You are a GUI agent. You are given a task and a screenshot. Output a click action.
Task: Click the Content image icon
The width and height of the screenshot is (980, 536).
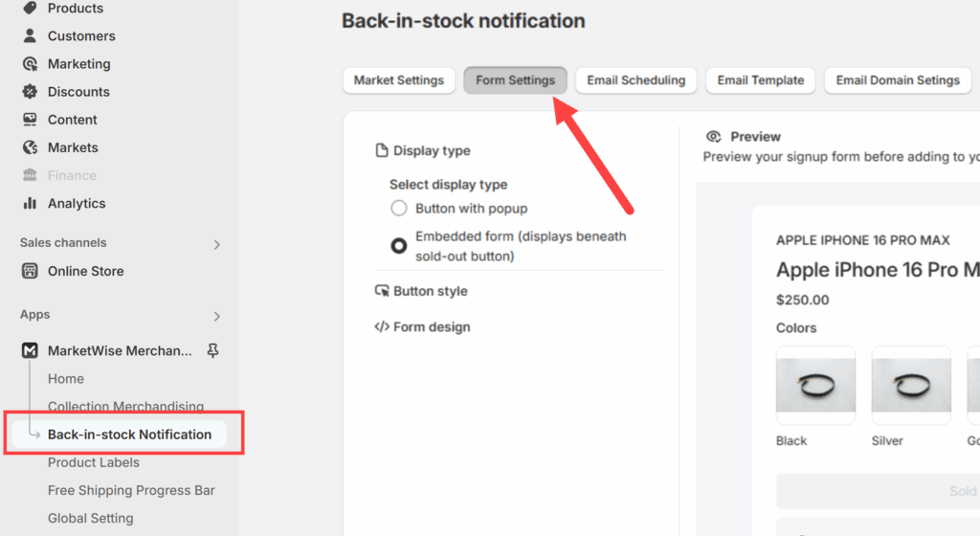[x=30, y=120]
